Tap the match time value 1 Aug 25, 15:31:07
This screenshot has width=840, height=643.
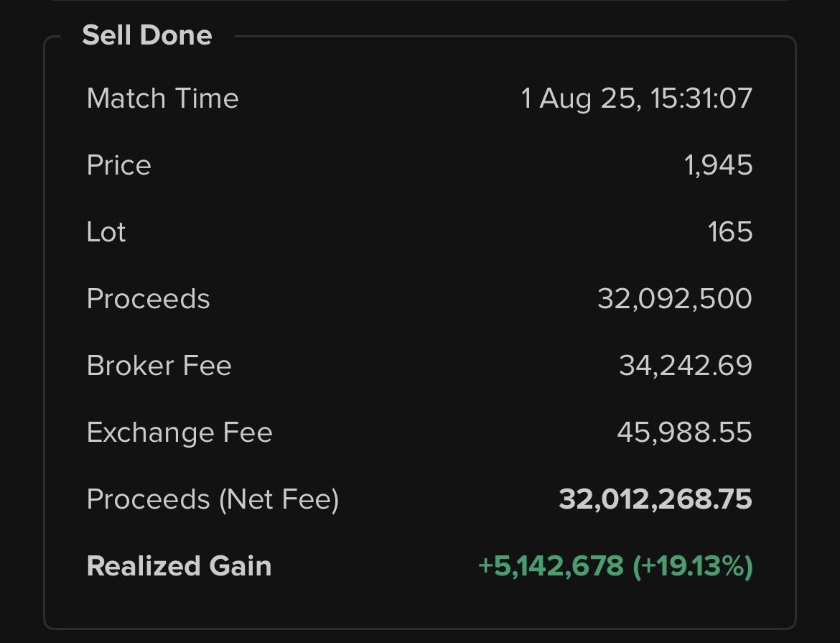click(637, 98)
